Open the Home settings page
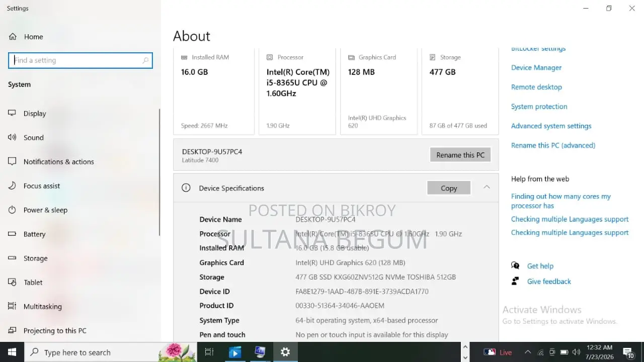644x362 pixels. pyautogui.click(x=26, y=37)
